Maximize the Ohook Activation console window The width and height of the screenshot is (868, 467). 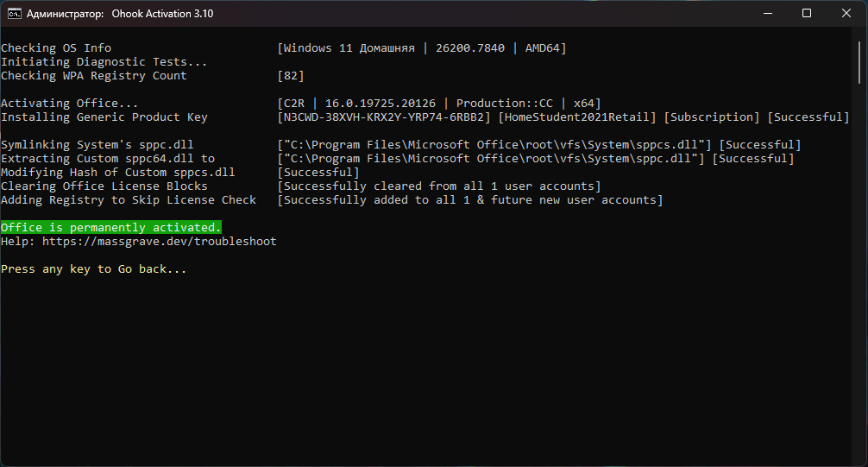(806, 14)
